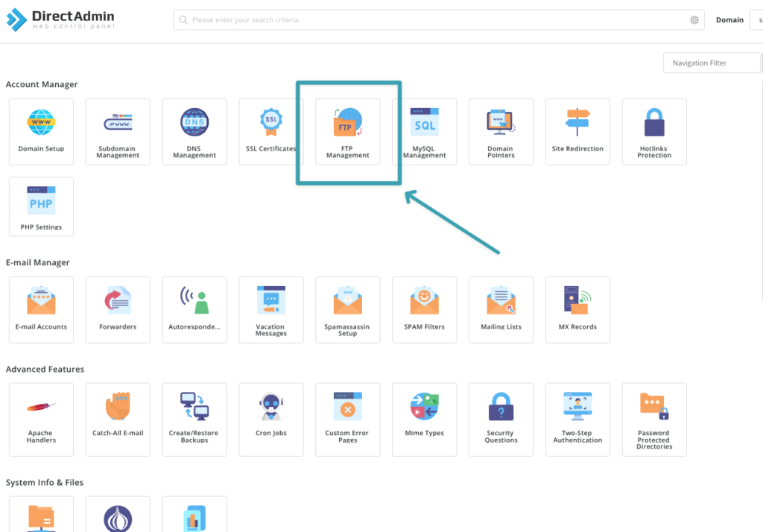Open Catch-All E-mail
Screen dimensions: 763x532
click(x=118, y=419)
